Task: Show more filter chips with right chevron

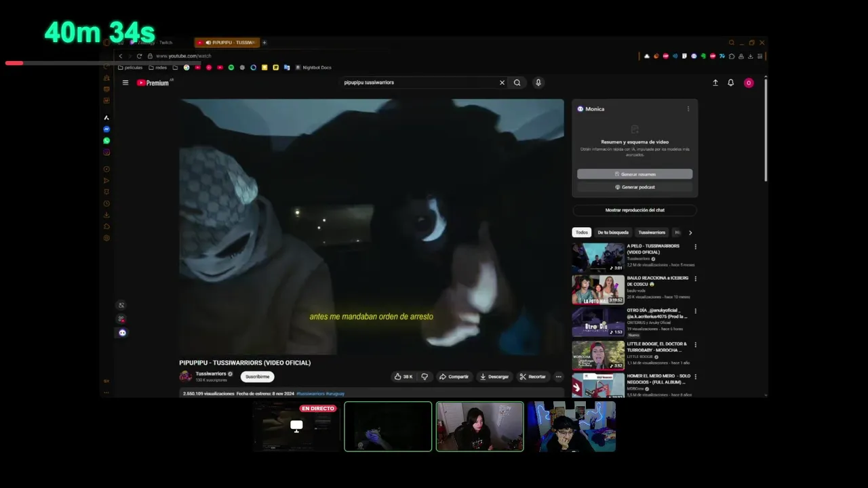Action: click(690, 232)
